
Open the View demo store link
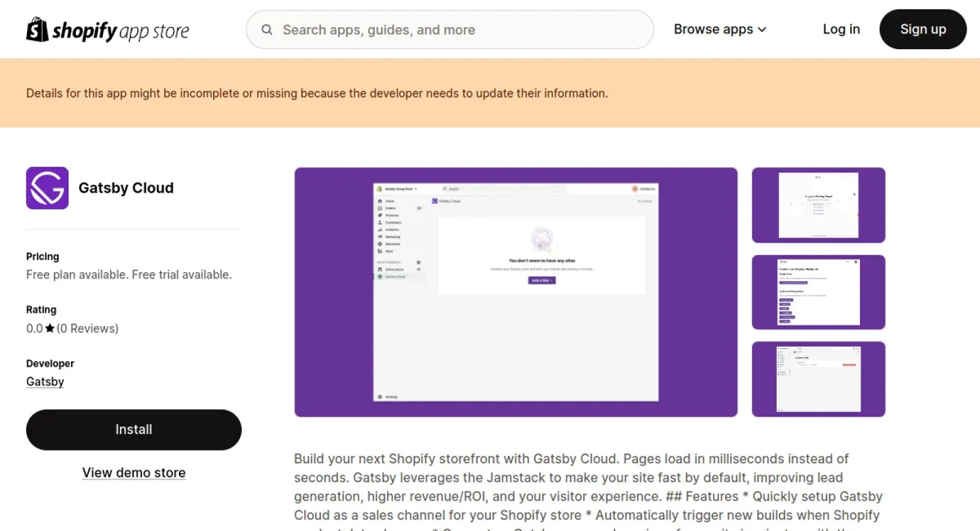134,472
